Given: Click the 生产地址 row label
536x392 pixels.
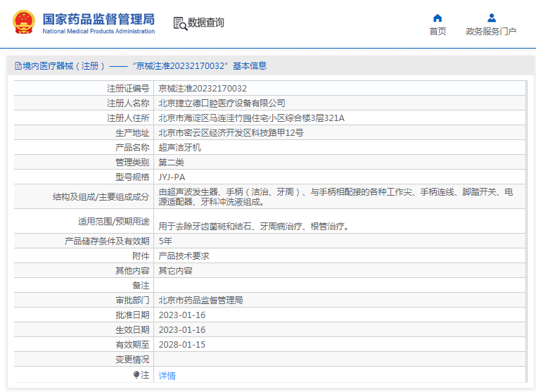Looking at the screenshot, I should tap(132, 133).
